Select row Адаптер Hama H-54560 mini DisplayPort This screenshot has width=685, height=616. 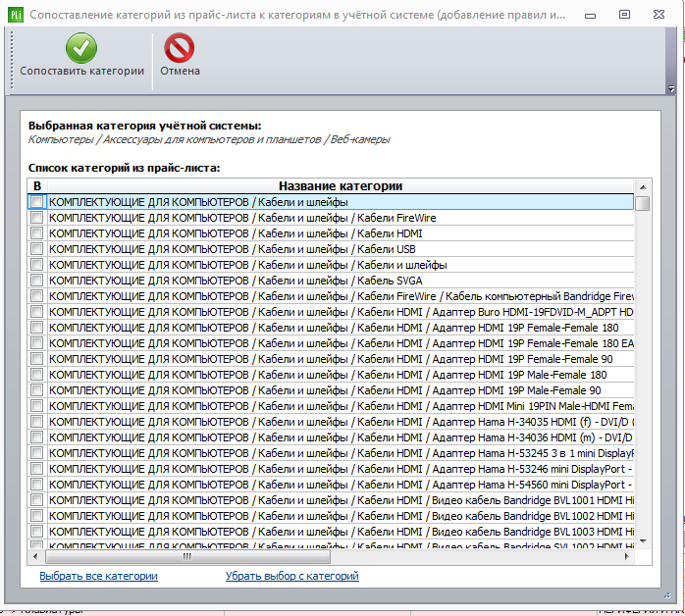[341, 485]
